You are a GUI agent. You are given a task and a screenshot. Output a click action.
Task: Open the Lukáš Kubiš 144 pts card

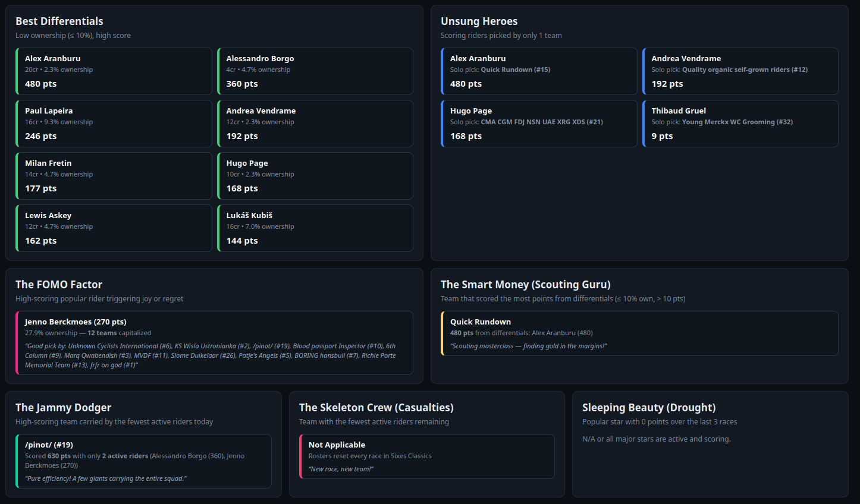pyautogui.click(x=315, y=228)
